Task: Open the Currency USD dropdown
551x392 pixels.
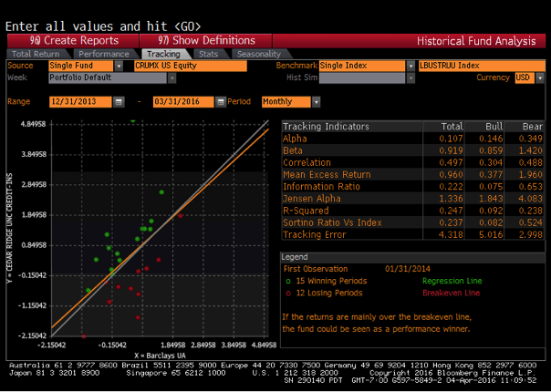Action: (x=535, y=78)
